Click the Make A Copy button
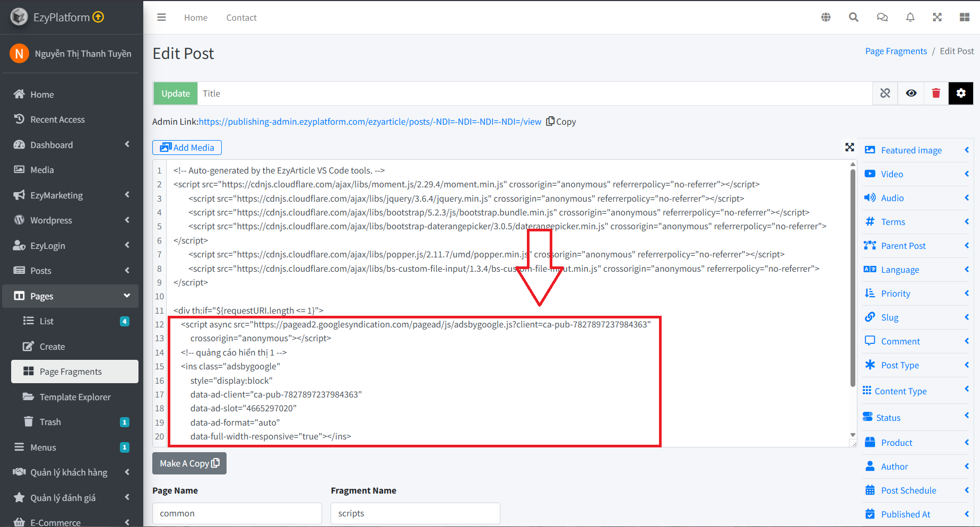Image resolution: width=980 pixels, height=527 pixels. point(189,463)
